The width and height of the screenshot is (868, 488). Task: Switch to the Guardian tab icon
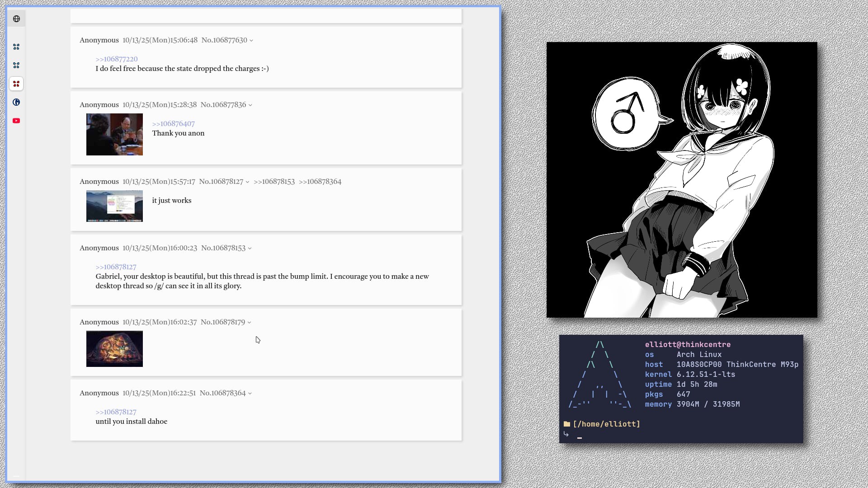coord(16,103)
